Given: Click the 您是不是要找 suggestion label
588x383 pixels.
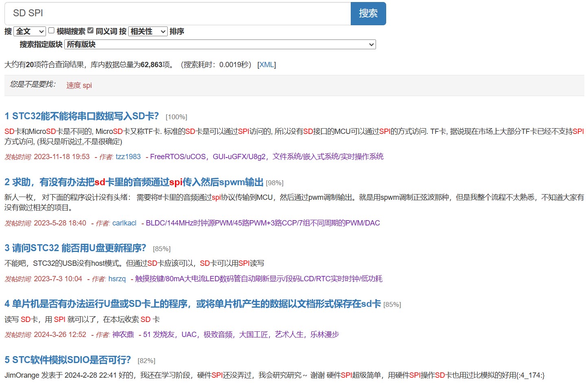Looking at the screenshot, I should click(33, 84).
